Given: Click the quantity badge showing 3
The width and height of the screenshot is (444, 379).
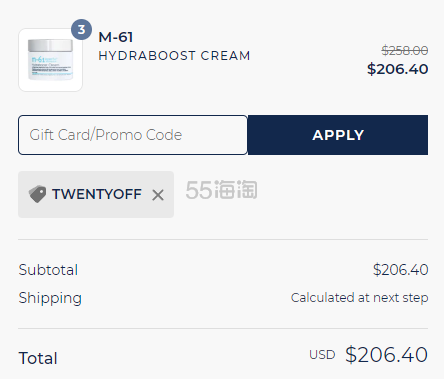Looking at the screenshot, I should (x=81, y=30).
